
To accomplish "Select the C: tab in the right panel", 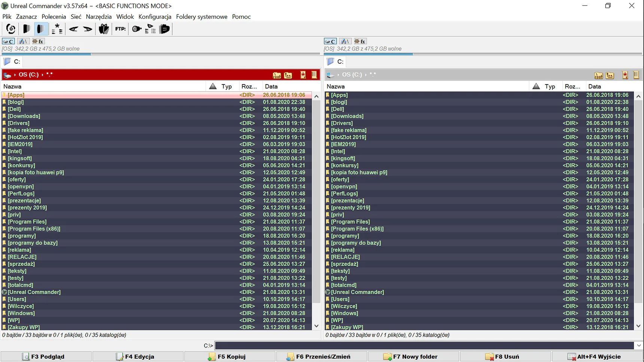I will tap(335, 62).
